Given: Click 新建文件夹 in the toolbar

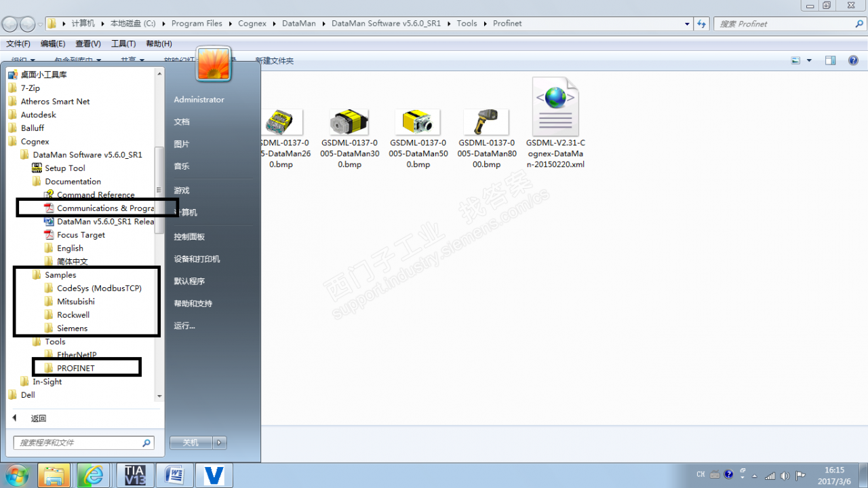Looking at the screenshot, I should point(275,61).
